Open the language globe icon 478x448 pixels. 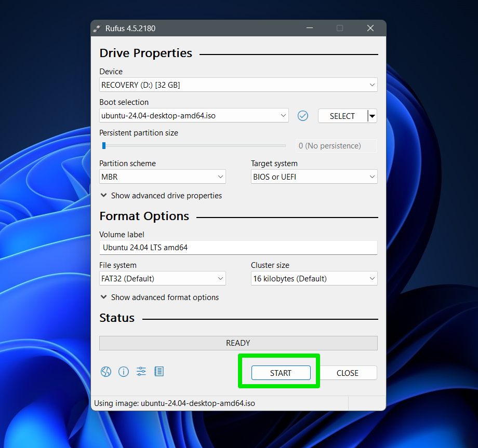tap(106, 372)
